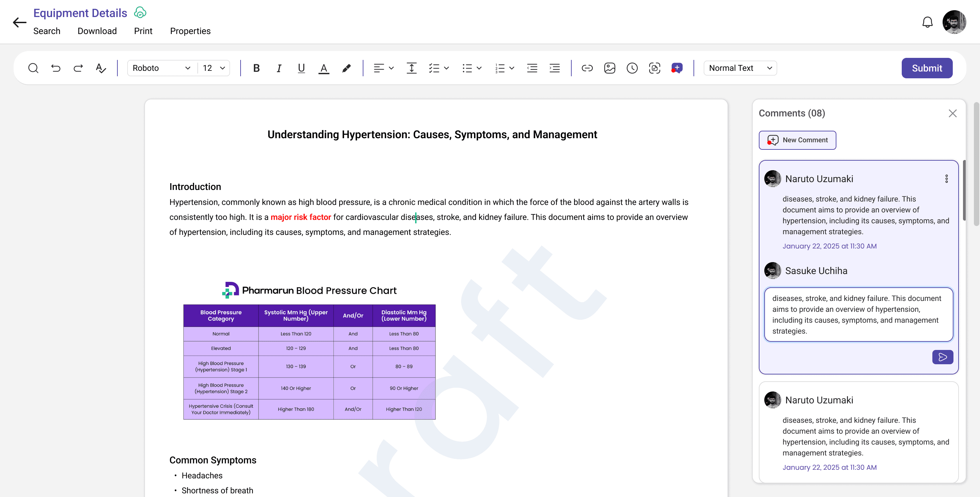Screen dimensions: 980x497
Task: Click the Download menu item
Action: [x=97, y=31]
